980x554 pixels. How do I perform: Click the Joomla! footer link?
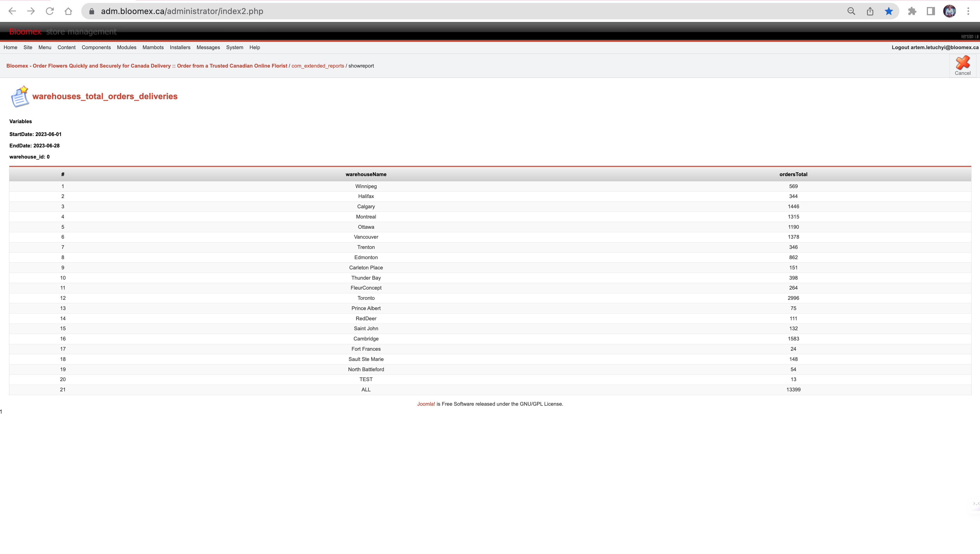[426, 404]
